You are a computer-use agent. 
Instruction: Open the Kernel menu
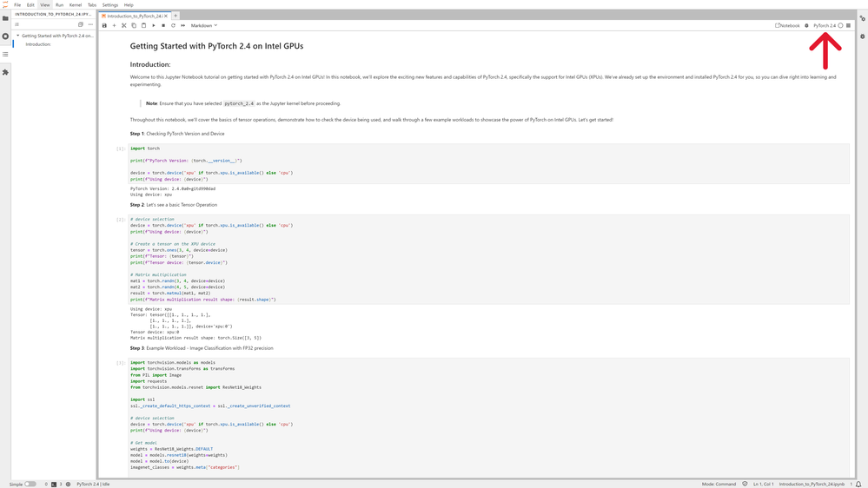pyautogui.click(x=76, y=5)
